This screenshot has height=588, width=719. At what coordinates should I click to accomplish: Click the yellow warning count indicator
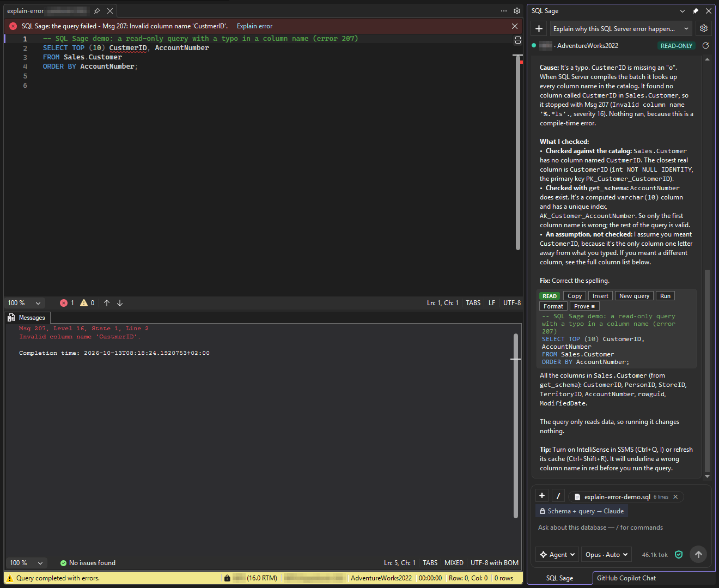click(x=87, y=303)
